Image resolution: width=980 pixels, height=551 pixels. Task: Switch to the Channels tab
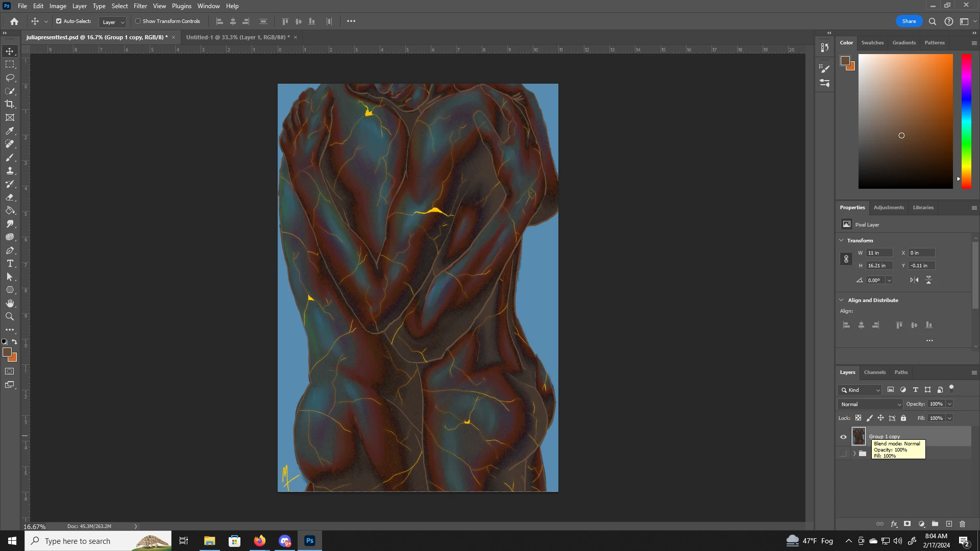874,372
